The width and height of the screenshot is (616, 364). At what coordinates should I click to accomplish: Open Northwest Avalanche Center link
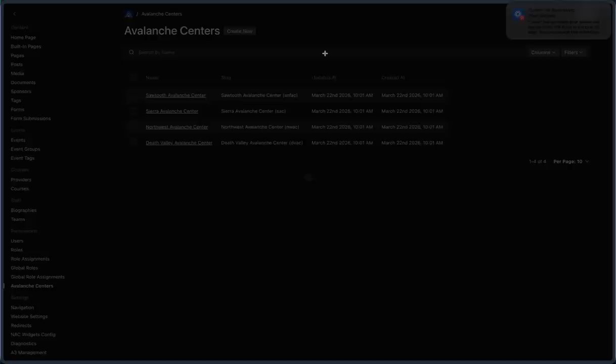[177, 127]
